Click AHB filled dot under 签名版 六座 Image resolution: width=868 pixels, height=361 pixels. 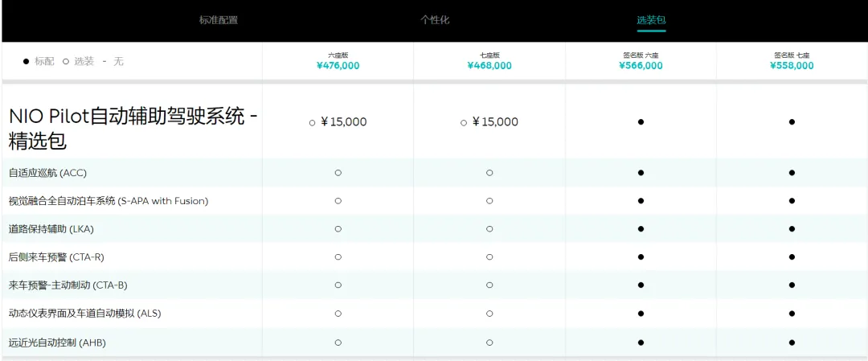(641, 343)
